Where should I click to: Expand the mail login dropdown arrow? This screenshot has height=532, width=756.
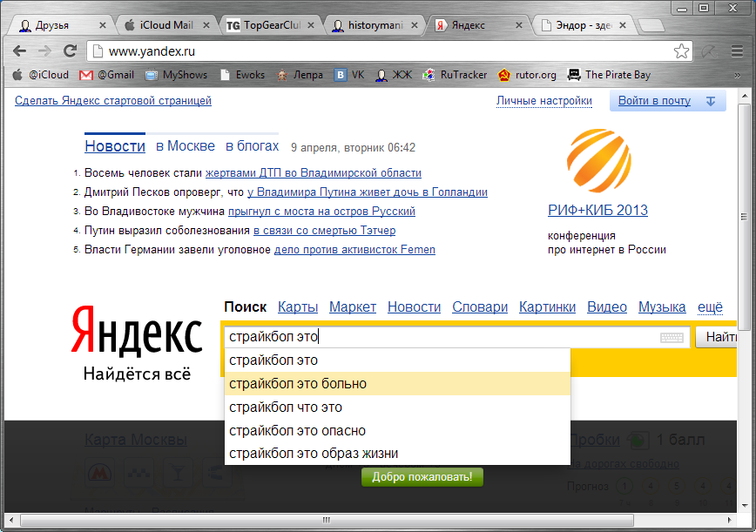coord(711,101)
